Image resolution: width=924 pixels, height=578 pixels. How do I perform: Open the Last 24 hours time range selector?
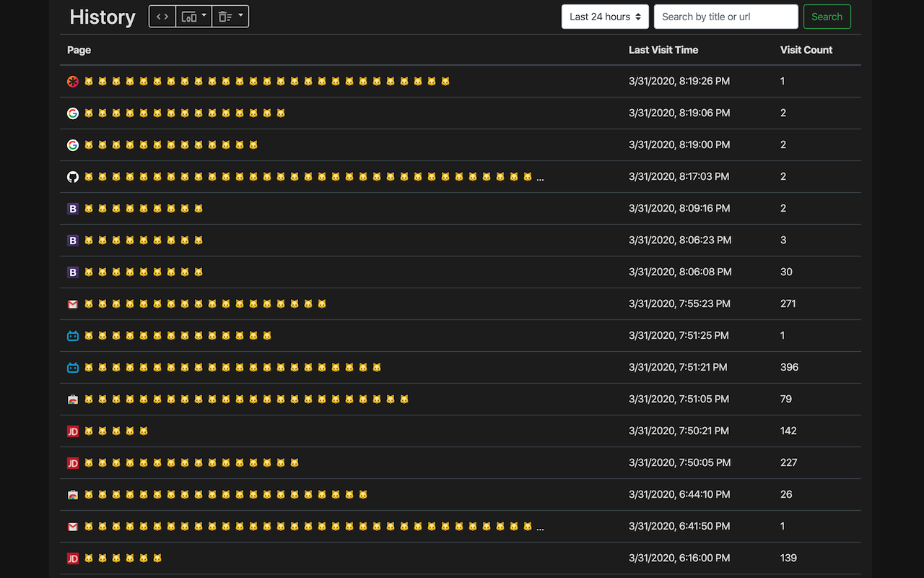[605, 17]
